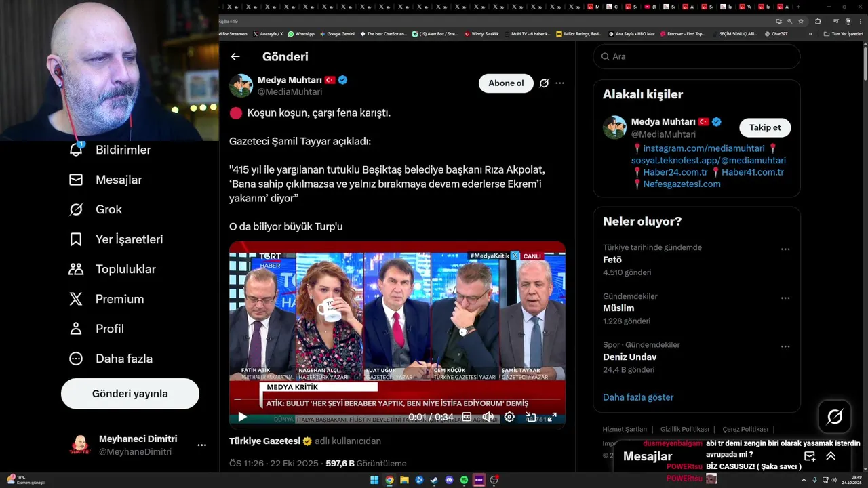Open Mesajlar envelope icon in sidebar
This screenshot has height=488, width=868.
[x=76, y=180]
